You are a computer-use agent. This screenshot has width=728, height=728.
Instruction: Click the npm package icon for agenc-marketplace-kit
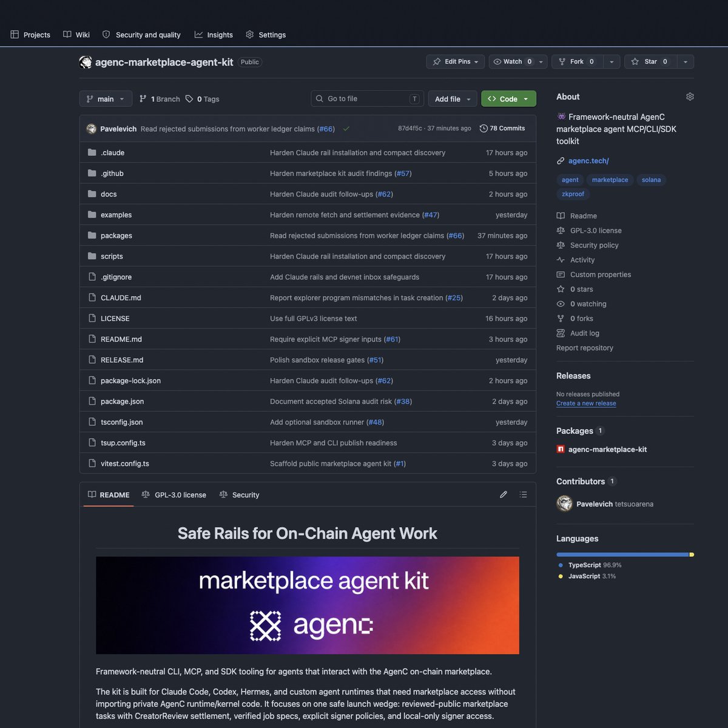(x=561, y=449)
